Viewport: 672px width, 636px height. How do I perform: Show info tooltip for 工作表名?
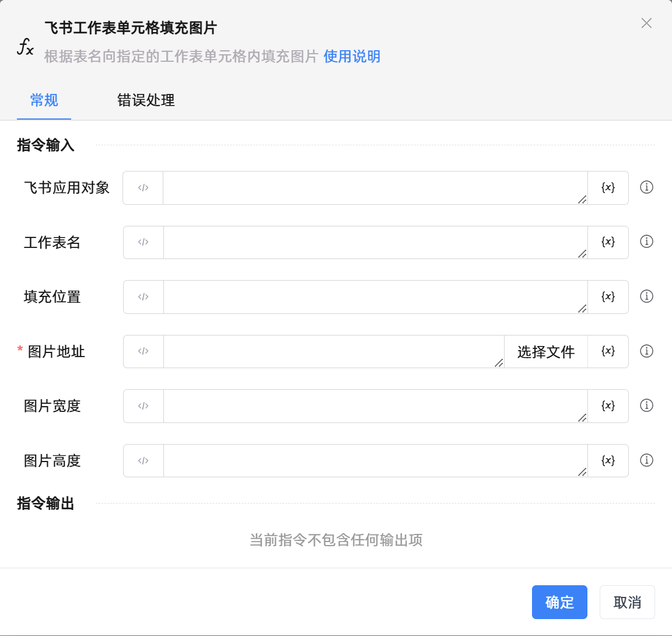(x=646, y=242)
